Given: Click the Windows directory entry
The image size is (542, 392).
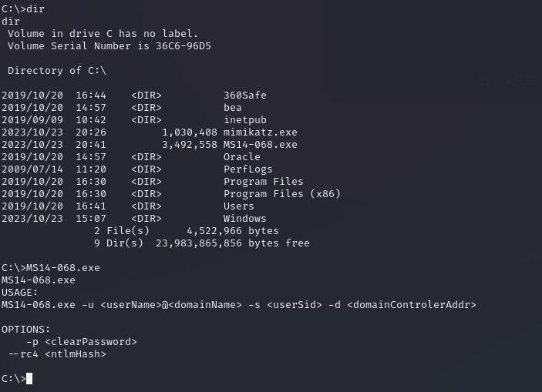Looking at the screenshot, I should point(244,218).
